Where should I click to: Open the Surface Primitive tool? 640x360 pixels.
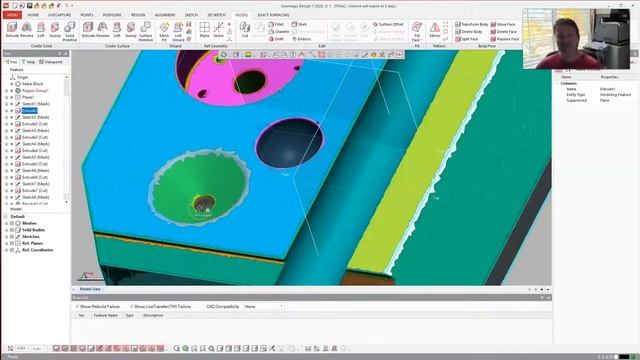(146, 31)
